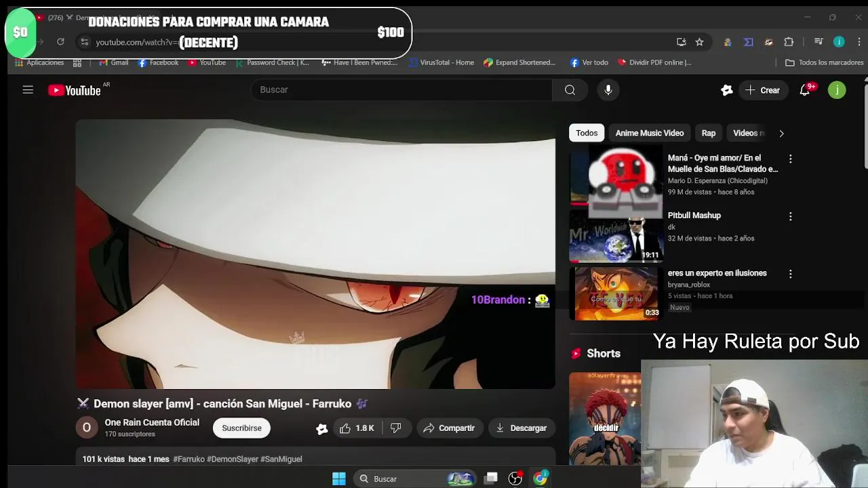The height and width of the screenshot is (488, 868).
Task: Select the Rap filter chip
Action: pyautogui.click(x=709, y=133)
